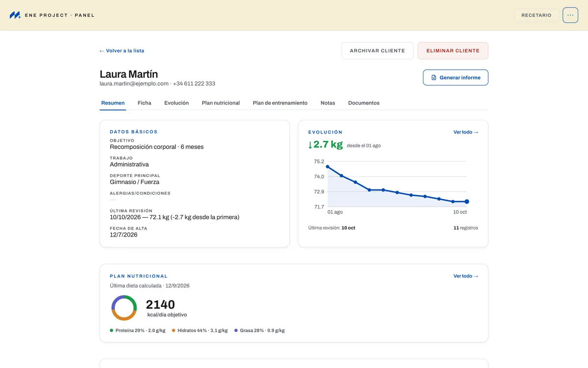Click Hidratos 44% · 3.1 g/kg label
This screenshot has height=368, width=588.
202,331
